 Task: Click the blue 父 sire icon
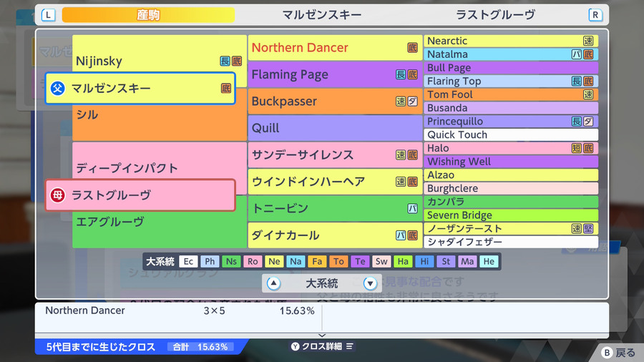[57, 88]
